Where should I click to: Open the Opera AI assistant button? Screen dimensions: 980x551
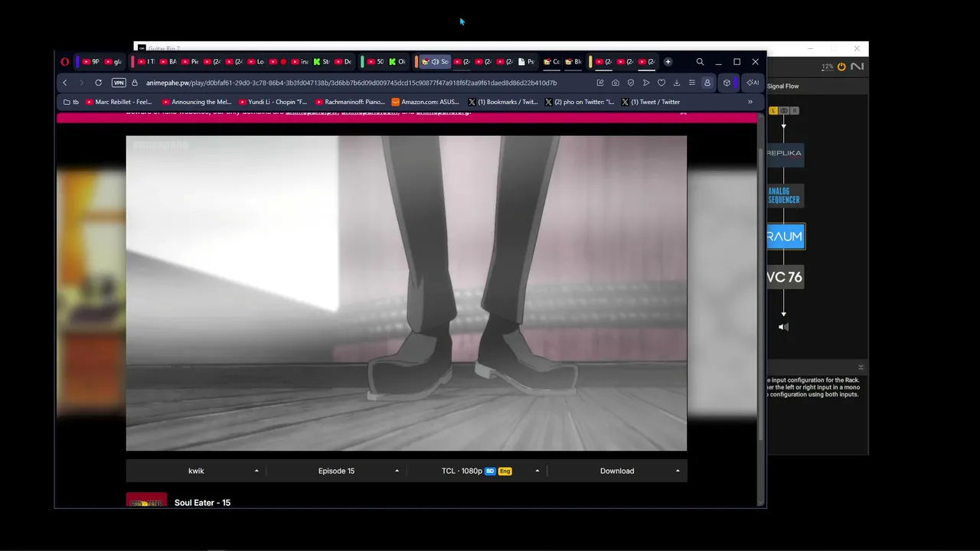point(753,83)
